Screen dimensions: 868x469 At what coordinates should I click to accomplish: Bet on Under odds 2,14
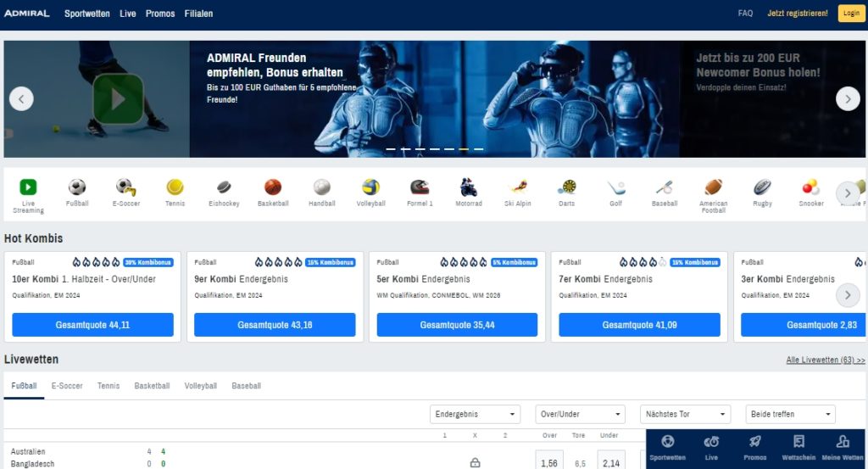(611, 461)
